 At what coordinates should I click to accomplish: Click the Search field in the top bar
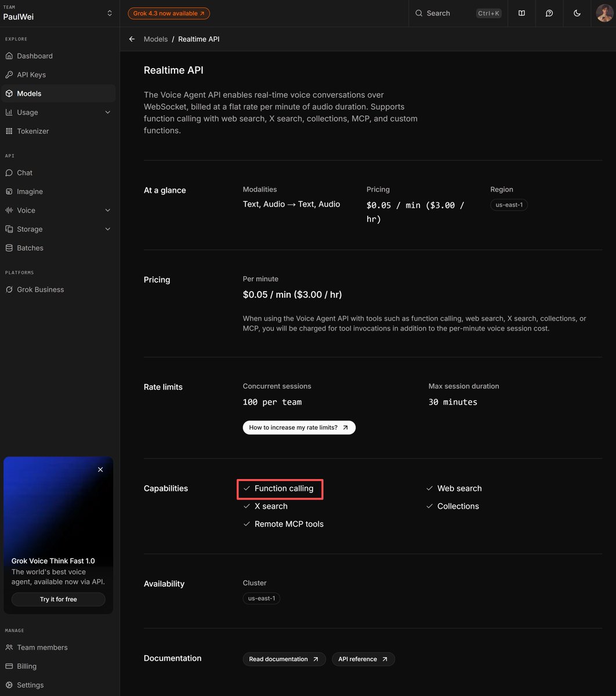[x=458, y=13]
